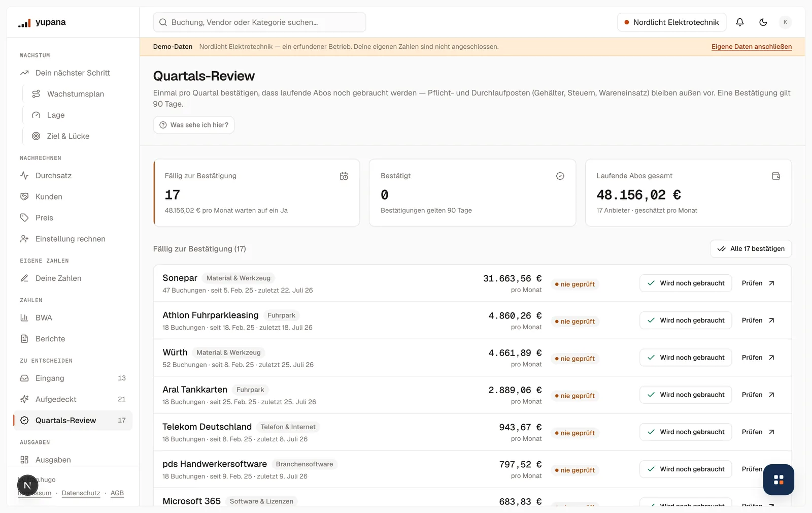This screenshot has height=513, width=812.
Task: Open Eingang with 13 items
Action: [73, 378]
